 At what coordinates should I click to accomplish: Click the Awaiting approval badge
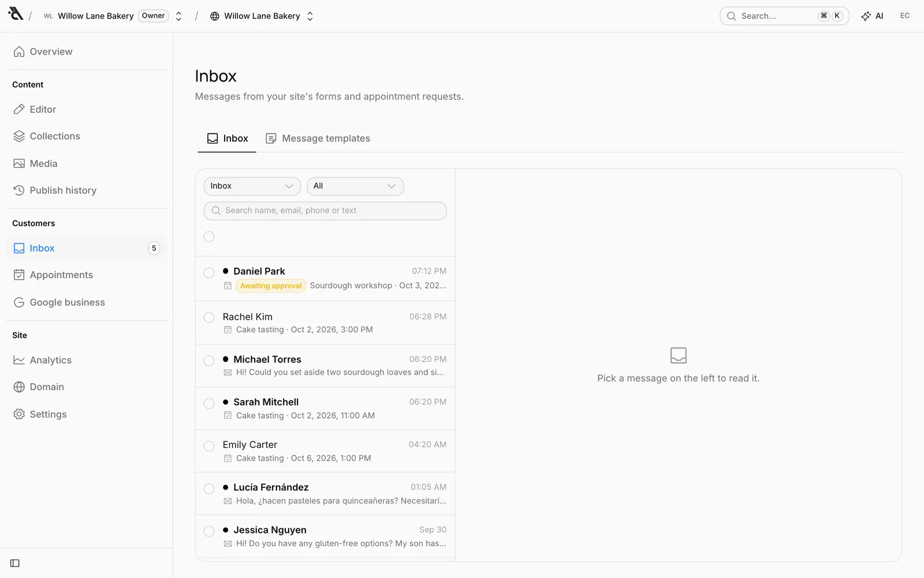[271, 286]
